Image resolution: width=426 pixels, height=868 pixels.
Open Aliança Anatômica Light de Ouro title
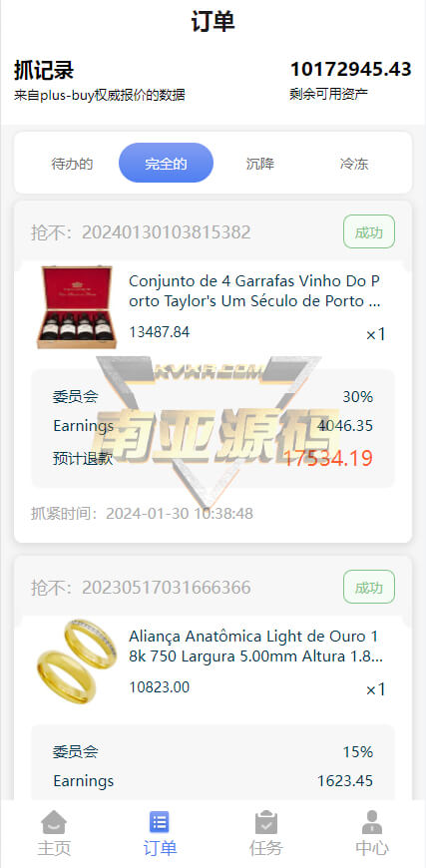tap(256, 647)
